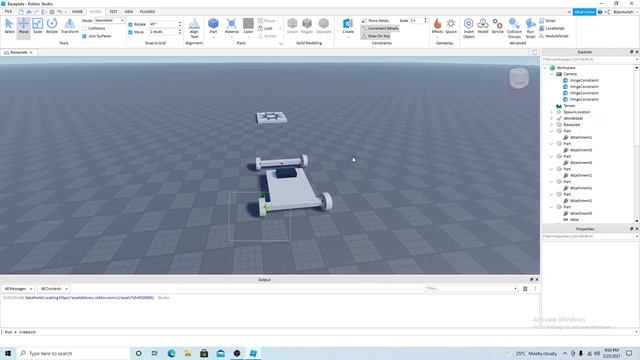
Task: Open the FILE menu
Action: click(x=8, y=11)
